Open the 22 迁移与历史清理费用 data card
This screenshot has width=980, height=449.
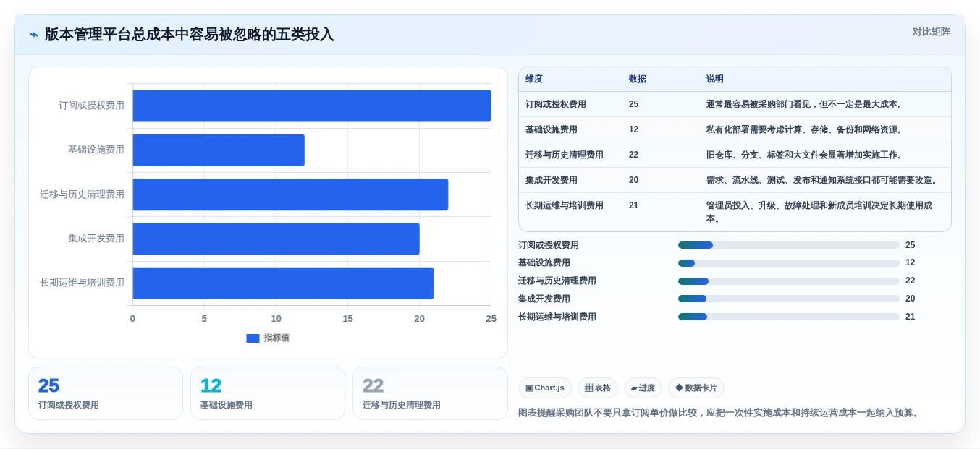coord(430,393)
